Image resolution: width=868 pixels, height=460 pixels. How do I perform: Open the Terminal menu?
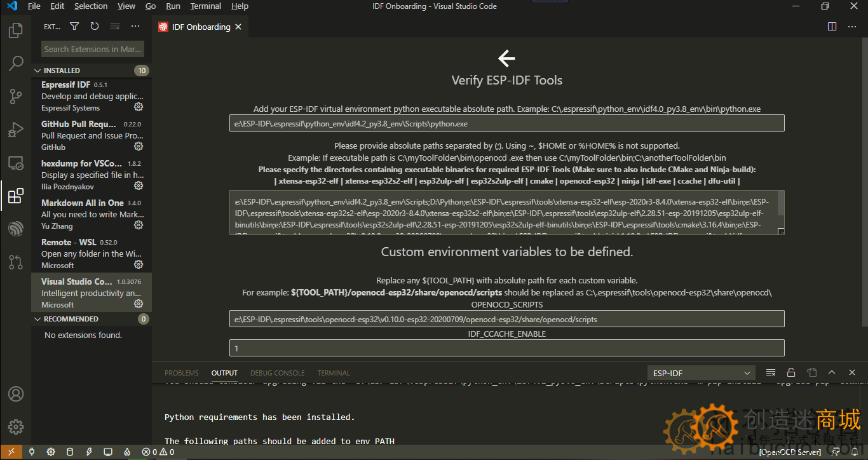click(x=206, y=6)
